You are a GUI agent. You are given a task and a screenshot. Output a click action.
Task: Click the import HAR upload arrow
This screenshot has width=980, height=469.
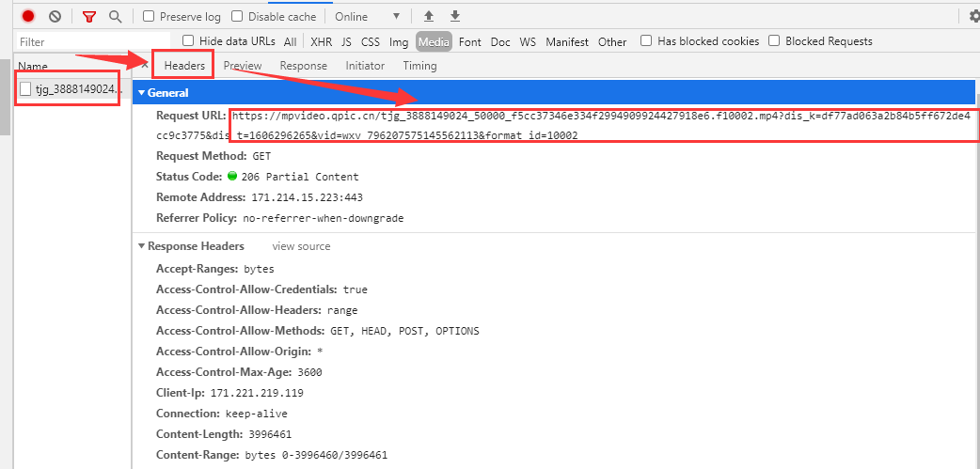point(429,16)
